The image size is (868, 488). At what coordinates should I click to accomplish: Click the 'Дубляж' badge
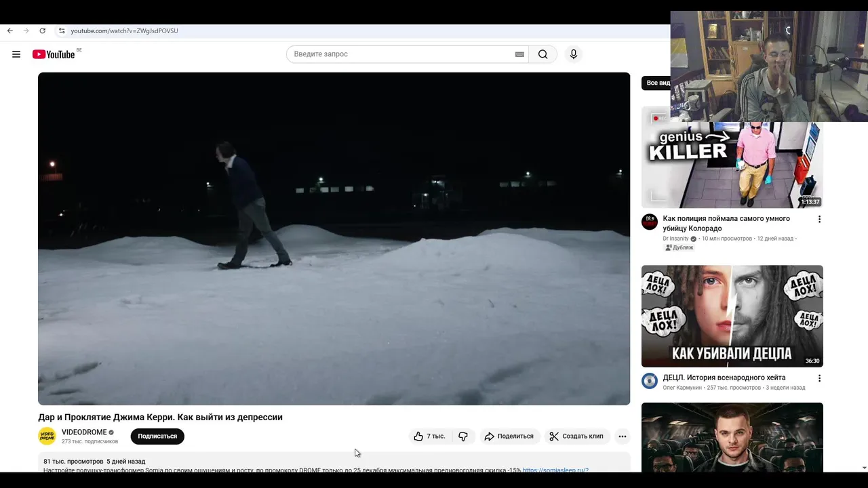pos(679,247)
